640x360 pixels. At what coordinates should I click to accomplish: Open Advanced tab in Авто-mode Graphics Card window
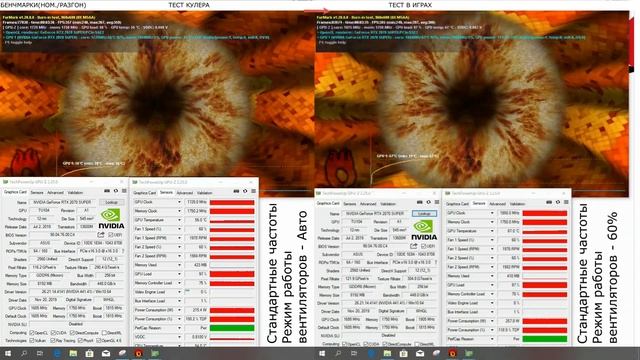(56, 192)
